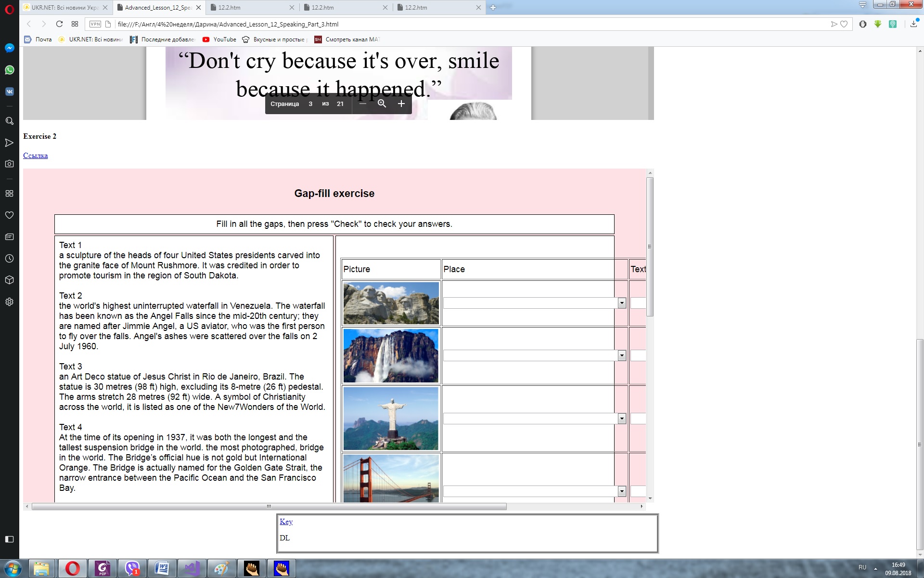Reload the current page
This screenshot has width=924, height=578.
coord(59,24)
